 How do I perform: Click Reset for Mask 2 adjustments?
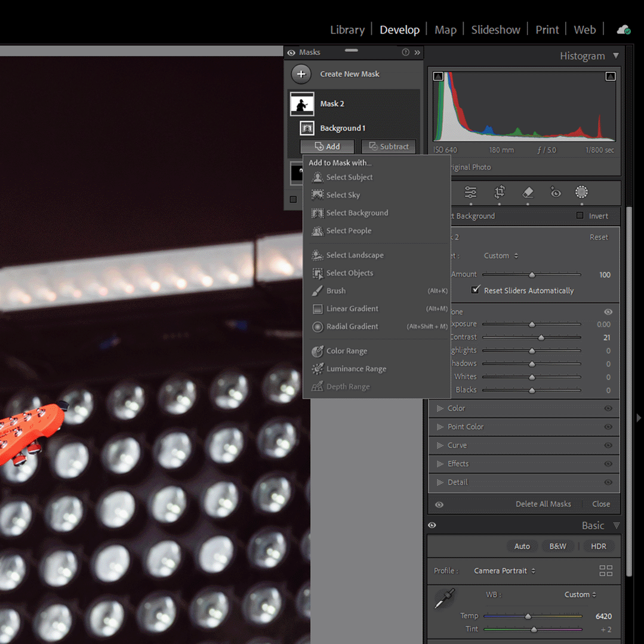[x=599, y=237]
